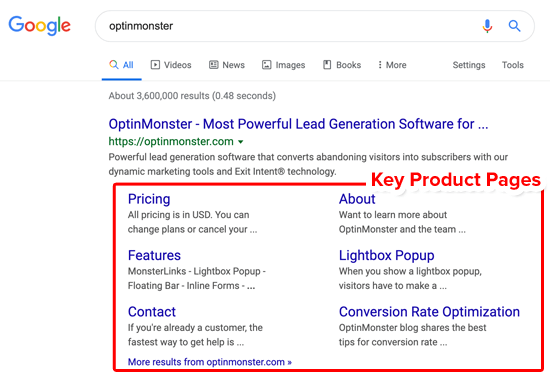Open the OptinMonster main result title link
Screen dimensions: 550x377
coord(298,124)
